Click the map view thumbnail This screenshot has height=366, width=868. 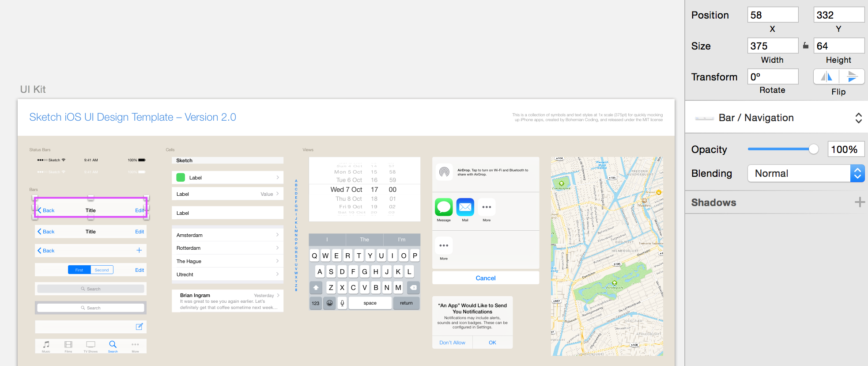[607, 256]
